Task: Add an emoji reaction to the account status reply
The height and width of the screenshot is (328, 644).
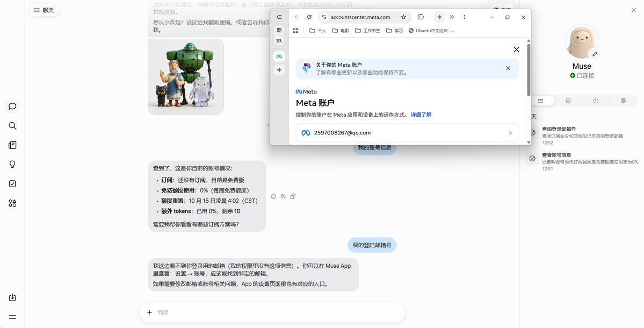Action: 273,196
